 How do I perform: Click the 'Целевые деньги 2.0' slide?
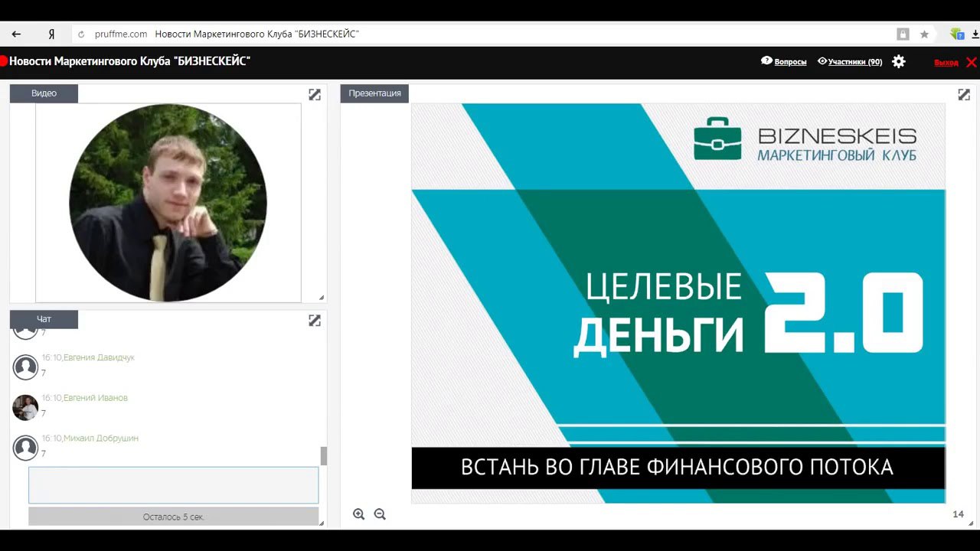[x=678, y=303]
